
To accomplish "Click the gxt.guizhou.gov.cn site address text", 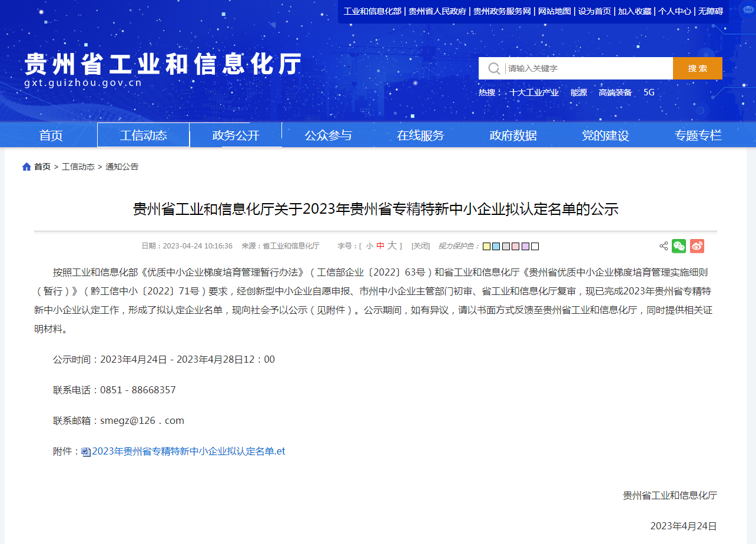I will [83, 83].
